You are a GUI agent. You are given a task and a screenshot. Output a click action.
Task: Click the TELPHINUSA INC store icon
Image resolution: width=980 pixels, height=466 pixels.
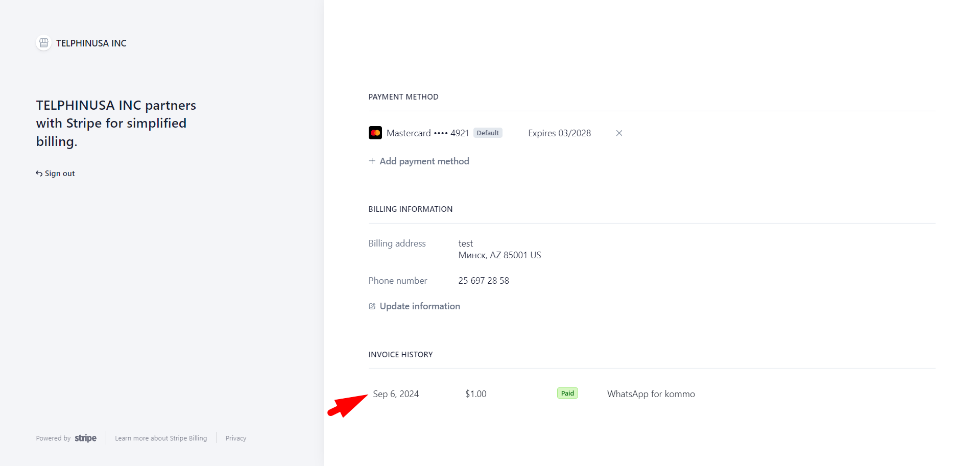[x=44, y=43]
